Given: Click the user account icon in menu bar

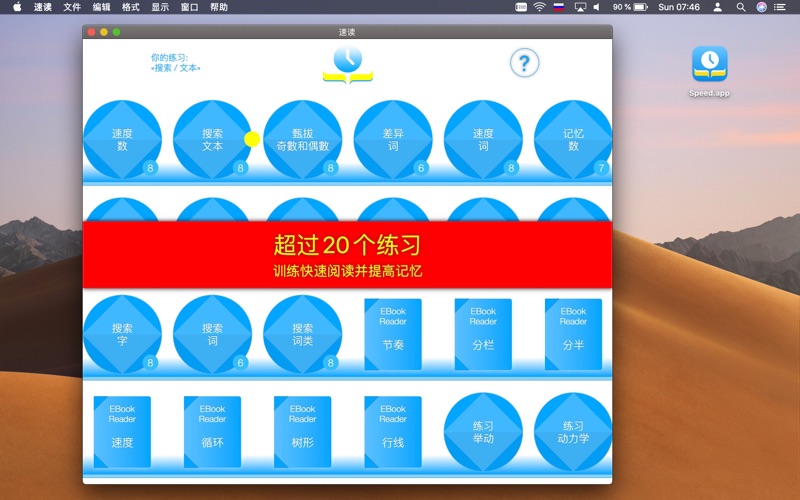Looking at the screenshot, I should click(717, 7).
